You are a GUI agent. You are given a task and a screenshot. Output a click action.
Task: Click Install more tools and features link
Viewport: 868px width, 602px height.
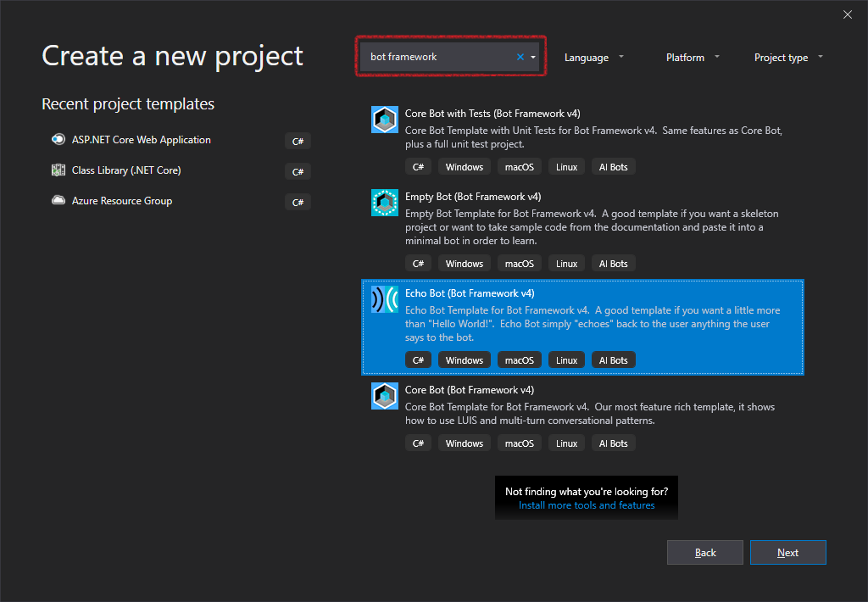point(587,505)
